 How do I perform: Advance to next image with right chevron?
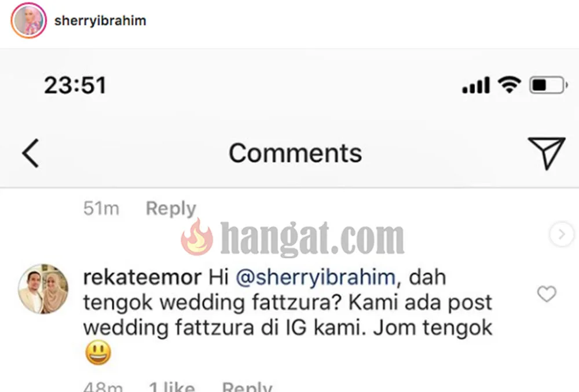coord(562,235)
